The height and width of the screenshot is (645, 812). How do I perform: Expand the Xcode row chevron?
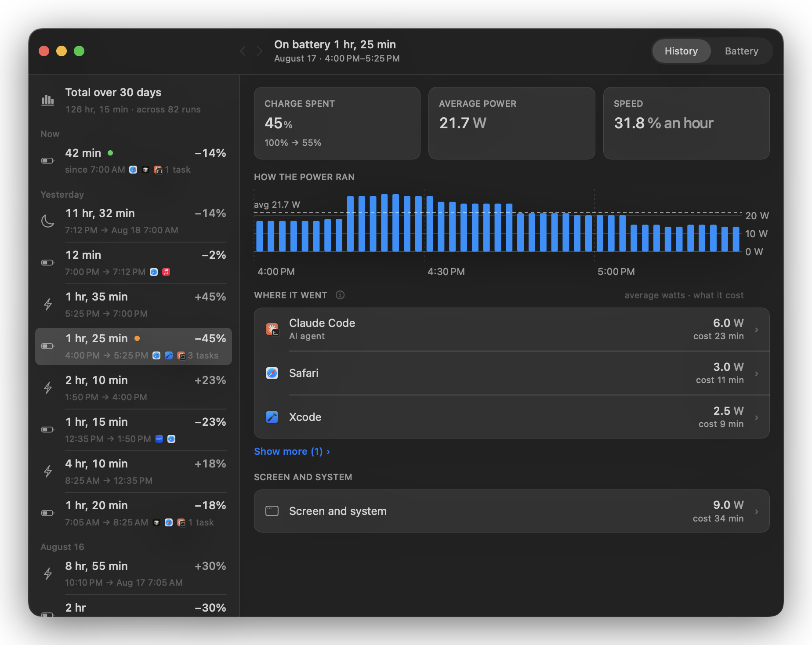pyautogui.click(x=757, y=417)
